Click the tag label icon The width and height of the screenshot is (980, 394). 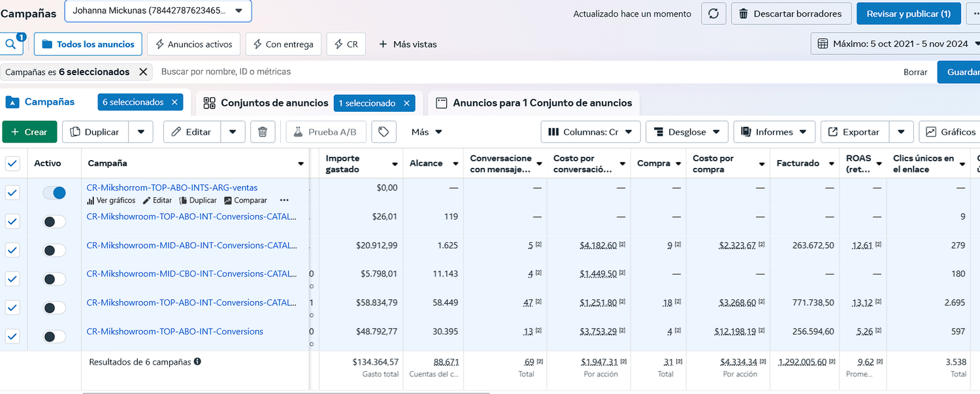(384, 132)
